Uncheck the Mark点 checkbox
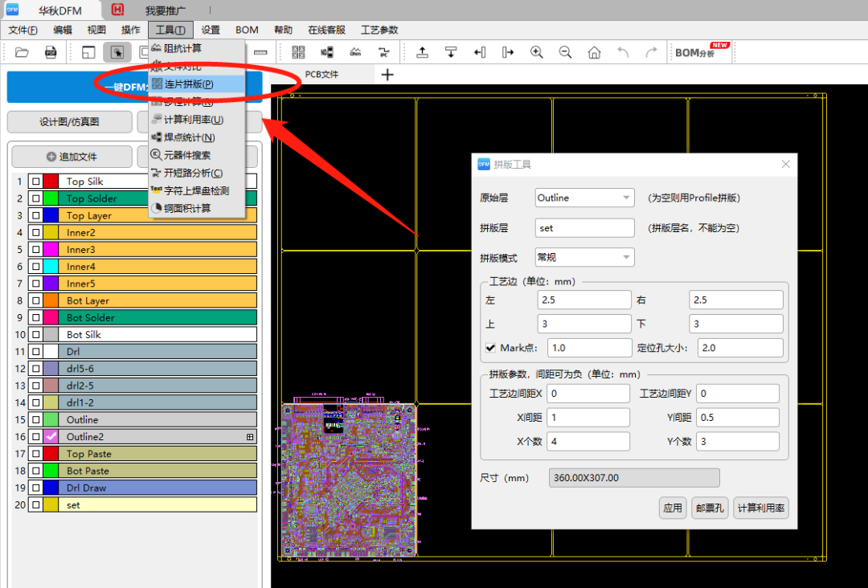The image size is (868, 588). [x=490, y=348]
